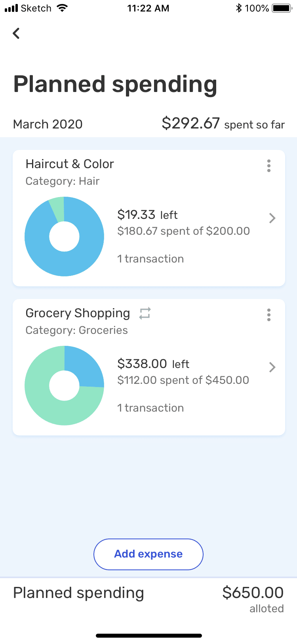Expand Grocery Shopping details chevron
Image resolution: width=297 pixels, height=644 pixels.
tap(272, 367)
